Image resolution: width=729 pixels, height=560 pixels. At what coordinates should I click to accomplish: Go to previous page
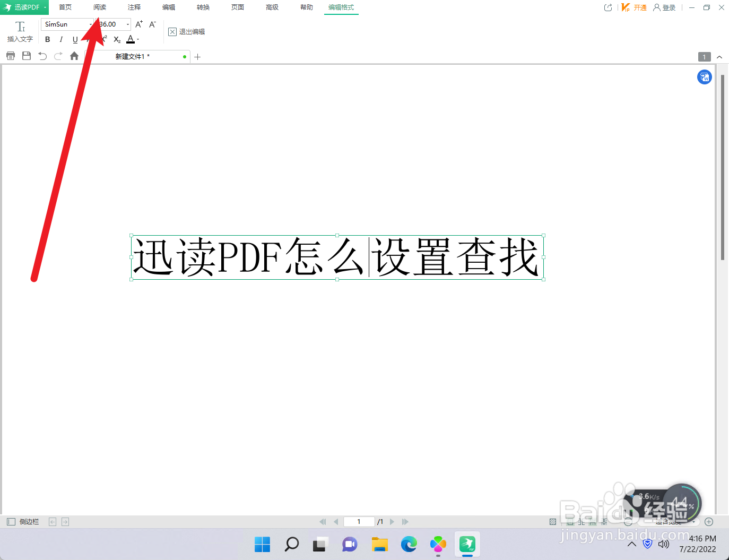(x=336, y=522)
